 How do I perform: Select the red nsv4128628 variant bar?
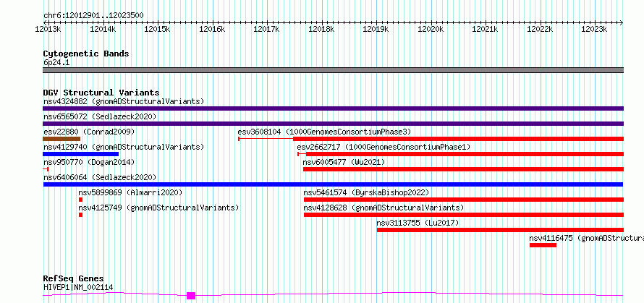coord(464,215)
